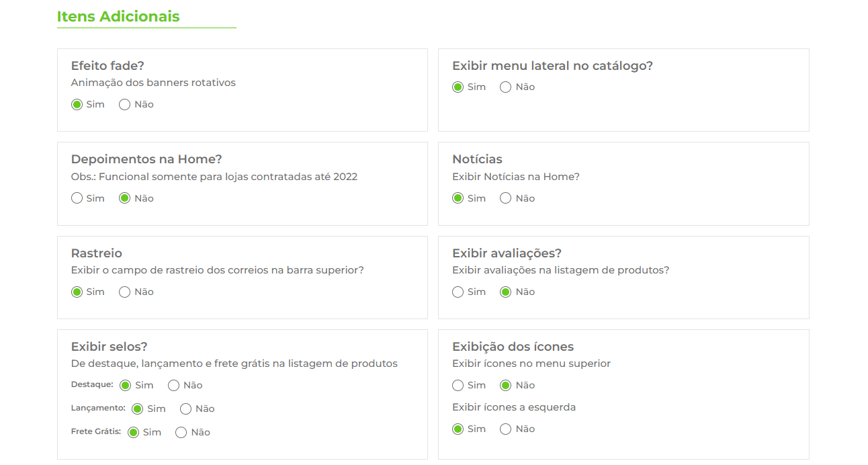The height and width of the screenshot is (465, 868).
Task: Click the Itens Adicionais section heading
Action: pyautogui.click(x=118, y=17)
